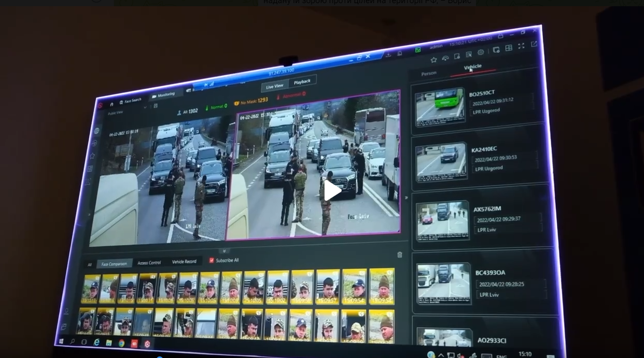
Task: Click the Home icon in navigation bar
Action: click(x=111, y=104)
